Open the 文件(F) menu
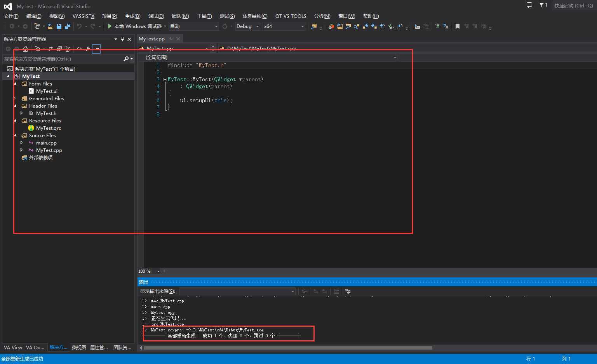597x364 pixels. [11, 16]
